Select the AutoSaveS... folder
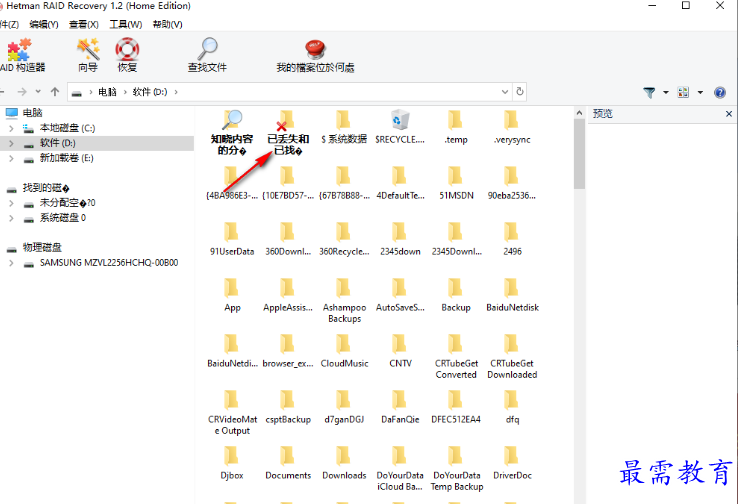Image resolution: width=741 pixels, height=504 pixels. (x=400, y=295)
